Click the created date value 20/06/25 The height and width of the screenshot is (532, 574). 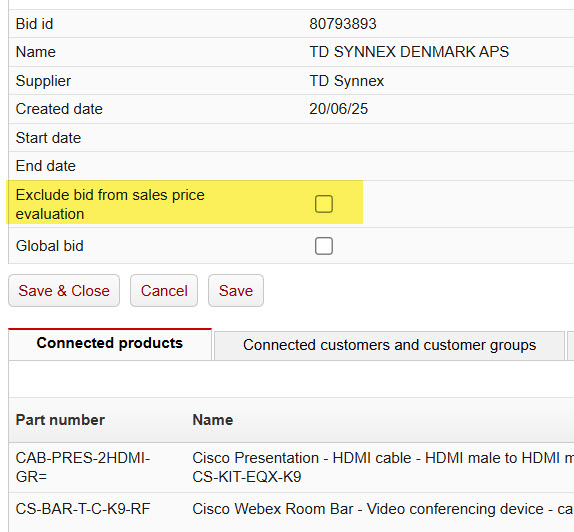[338, 109]
